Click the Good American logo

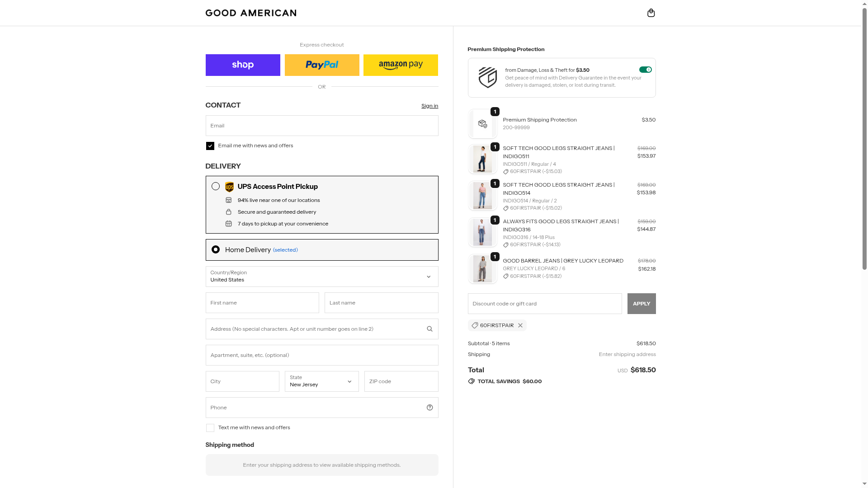tap(251, 13)
